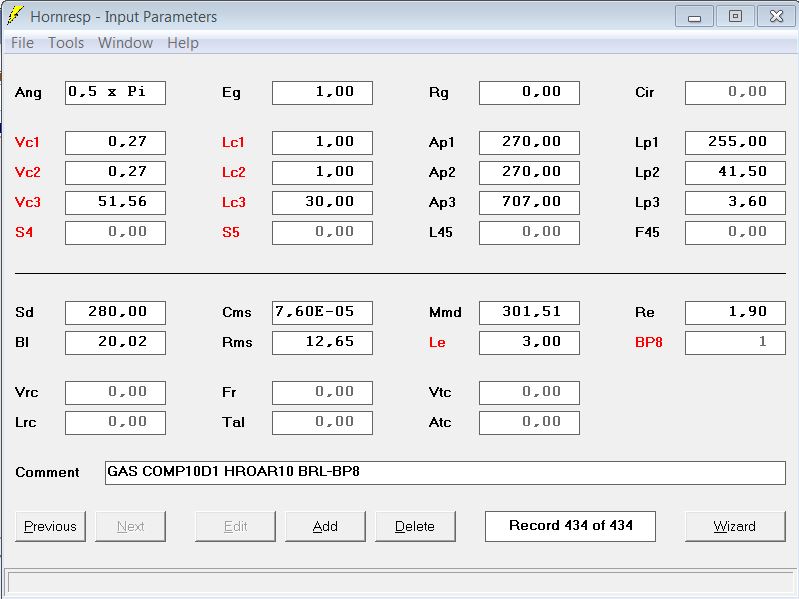Select the Lp2 field showing 41,50
The width and height of the screenshot is (799, 599).
click(x=735, y=173)
